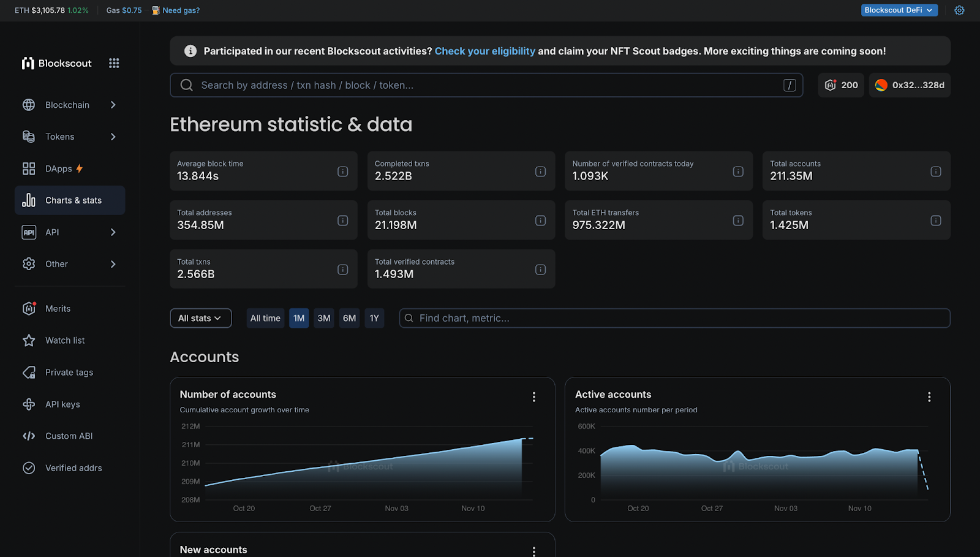Screen dimensions: 980x557
Task: Click the Watch list star icon
Action: (x=29, y=341)
